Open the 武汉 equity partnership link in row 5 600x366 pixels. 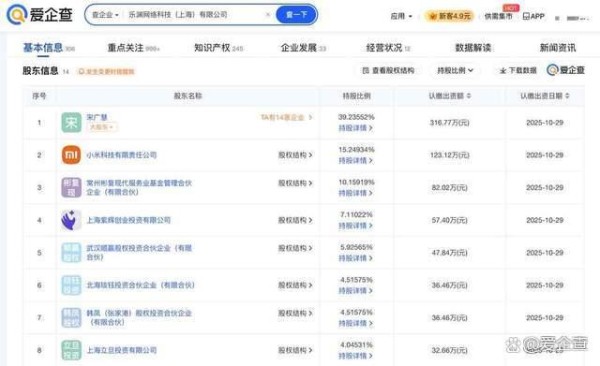coord(139,253)
